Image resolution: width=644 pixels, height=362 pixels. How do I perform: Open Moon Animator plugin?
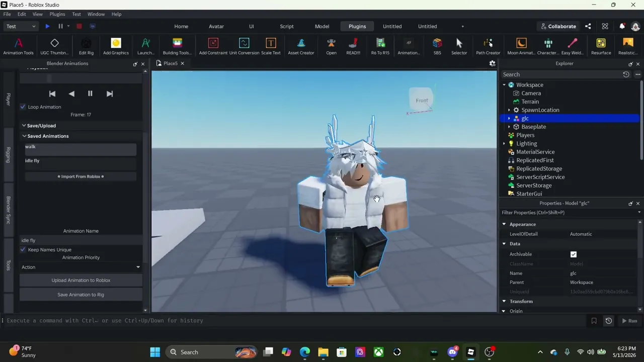(x=521, y=46)
